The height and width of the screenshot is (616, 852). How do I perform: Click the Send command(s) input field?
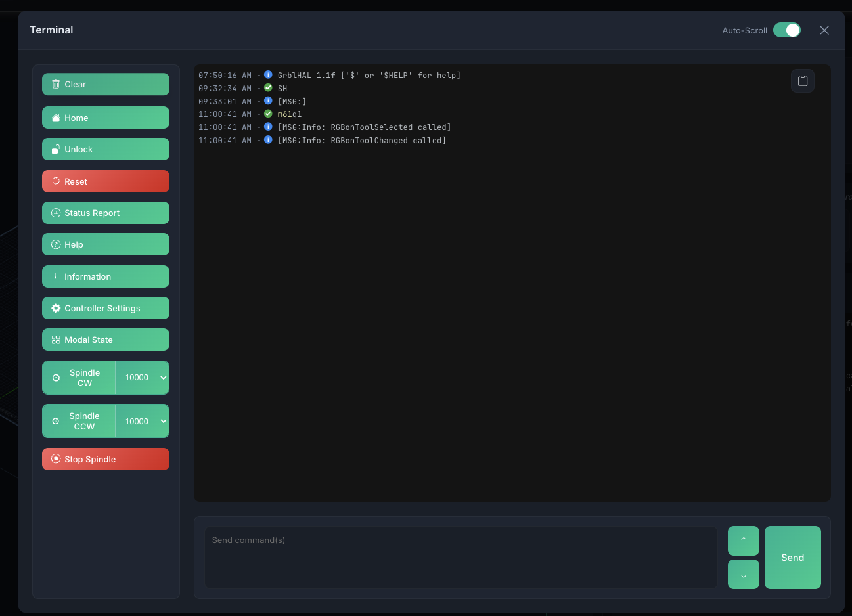461,558
